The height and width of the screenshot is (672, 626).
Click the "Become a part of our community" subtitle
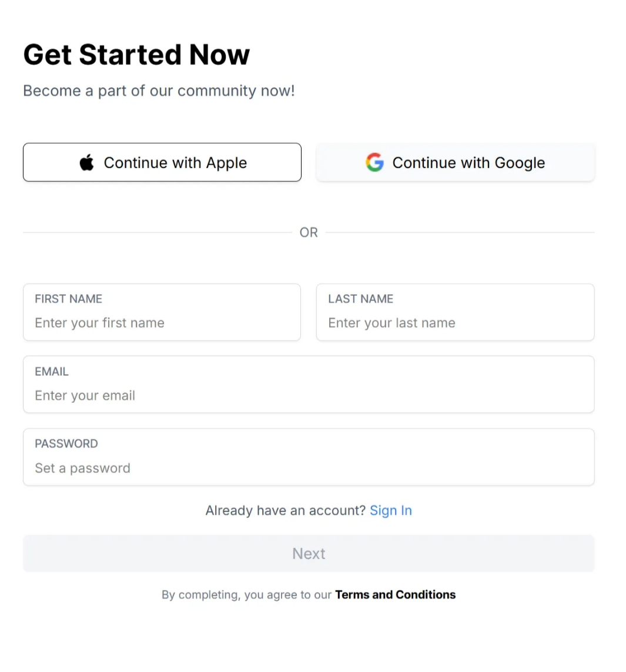coord(159,91)
